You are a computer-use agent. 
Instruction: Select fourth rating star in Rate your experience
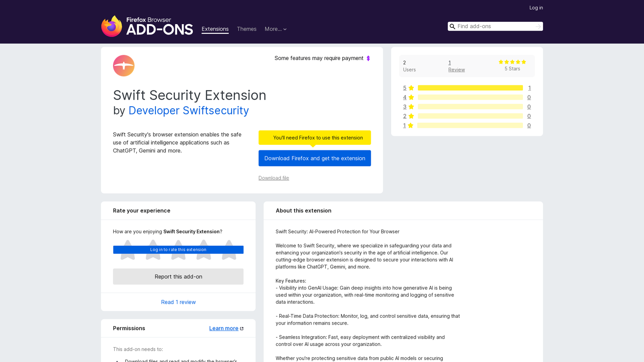click(x=204, y=250)
